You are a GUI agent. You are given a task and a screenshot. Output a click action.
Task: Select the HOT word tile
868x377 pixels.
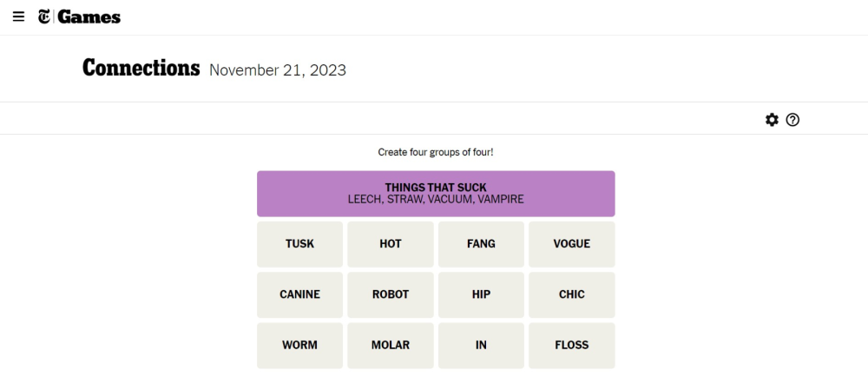pos(391,244)
